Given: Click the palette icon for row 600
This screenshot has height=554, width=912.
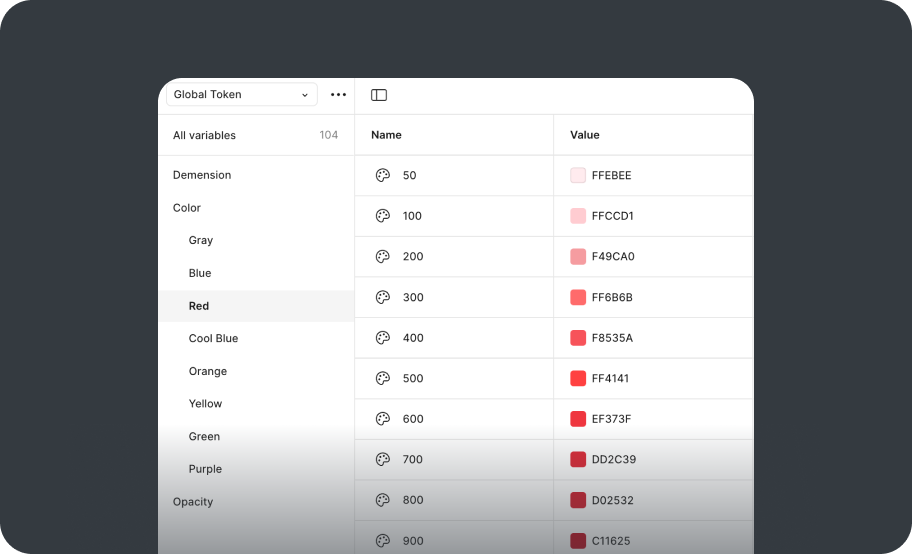Looking at the screenshot, I should coord(382,418).
